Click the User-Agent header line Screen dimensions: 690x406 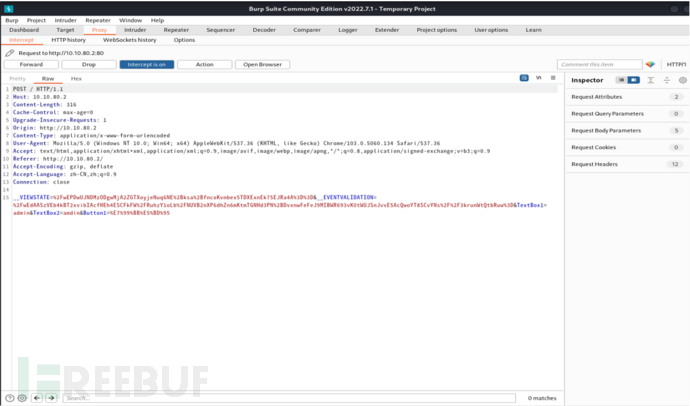coord(226,143)
